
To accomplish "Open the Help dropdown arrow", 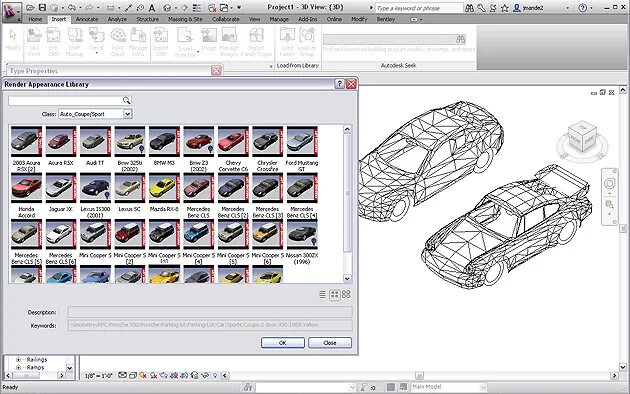I will click(591, 8).
